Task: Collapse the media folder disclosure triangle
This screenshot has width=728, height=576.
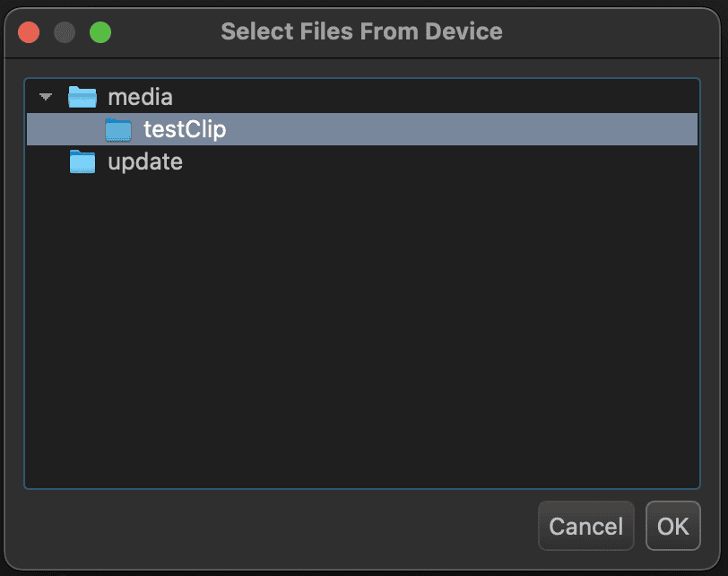Action: tap(46, 97)
